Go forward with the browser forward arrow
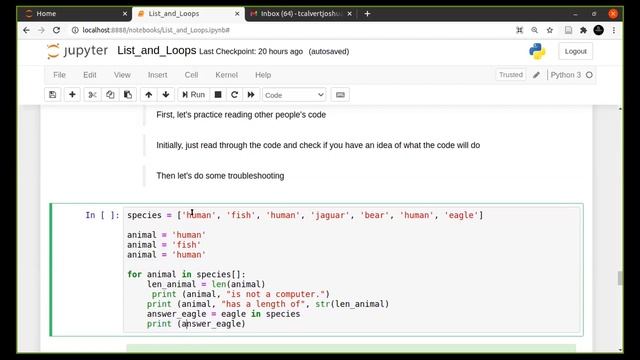The height and width of the screenshot is (360, 640). coord(41,30)
